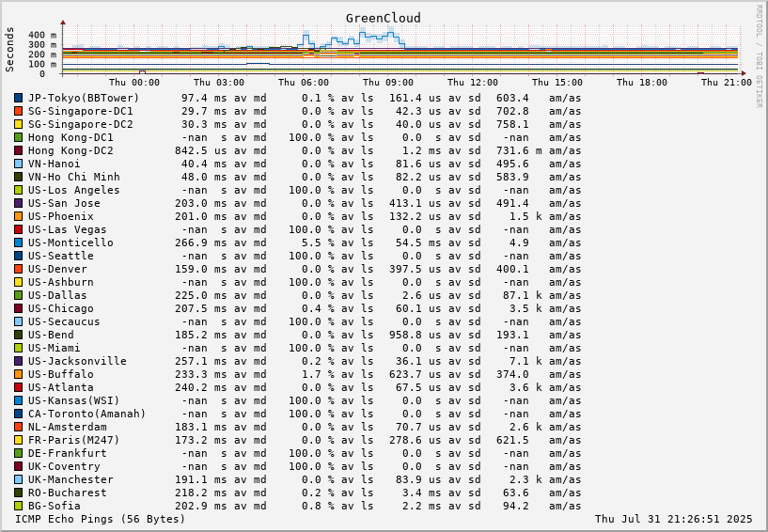The image size is (768, 532).
Task: Click 'Thu 06:00' time axis label
Action: [x=304, y=83]
